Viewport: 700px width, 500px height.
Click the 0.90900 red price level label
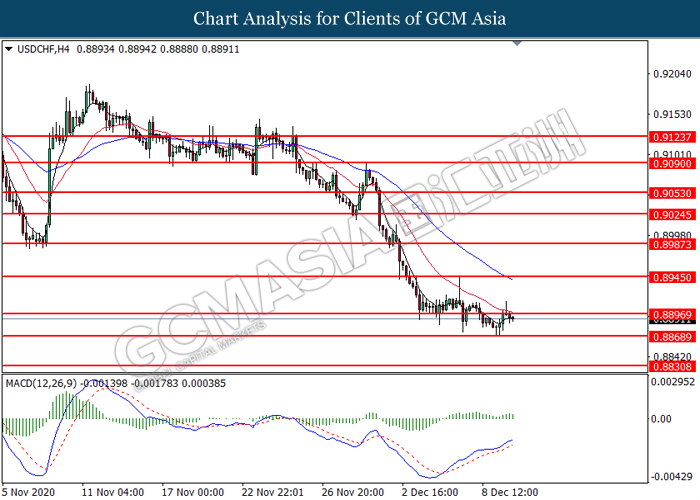672,164
